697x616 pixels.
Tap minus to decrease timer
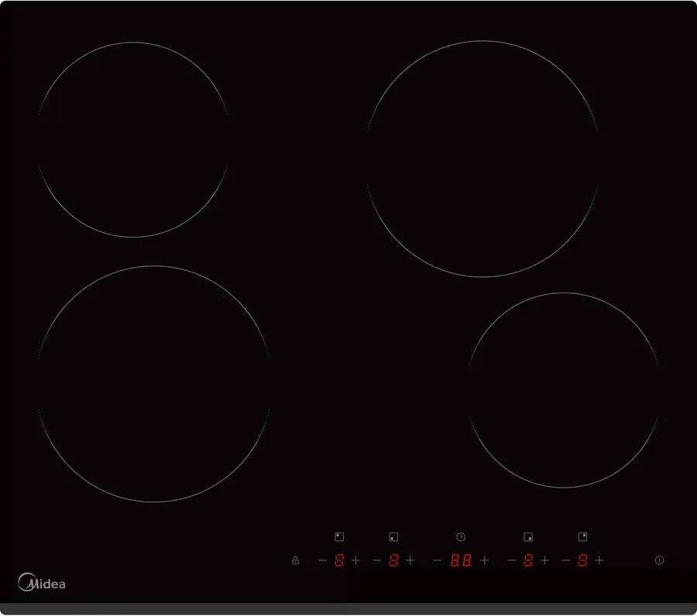[x=438, y=560]
